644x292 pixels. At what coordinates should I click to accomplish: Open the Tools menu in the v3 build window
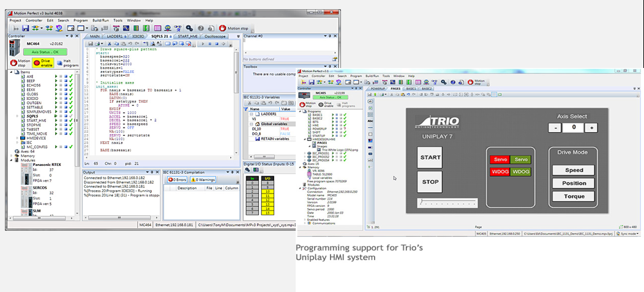click(118, 20)
